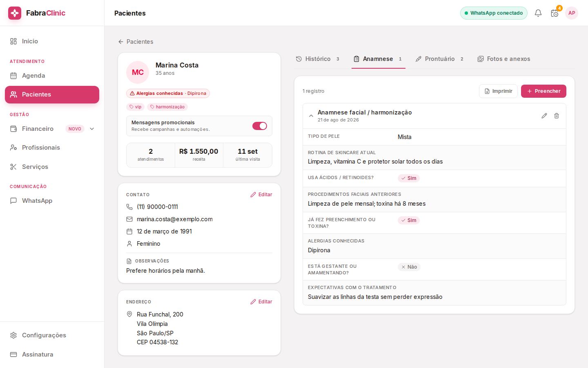Open Agenda in the sidebar
Image resolution: width=588 pixels, height=368 pixels.
[52, 76]
